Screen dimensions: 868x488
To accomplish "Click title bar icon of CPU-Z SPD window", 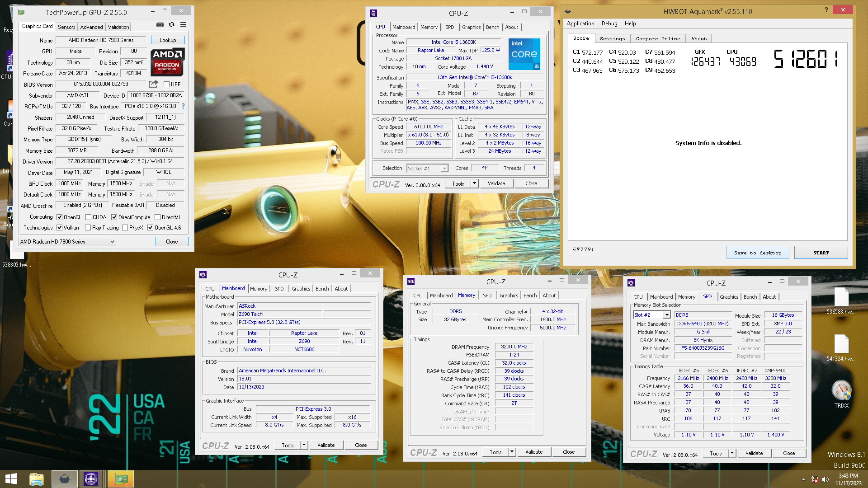I will click(x=631, y=283).
